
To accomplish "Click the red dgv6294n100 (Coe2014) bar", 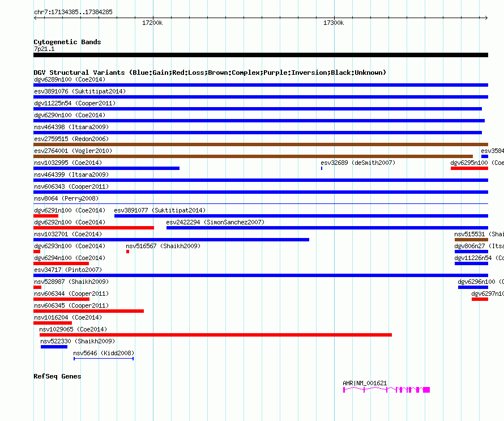I will coord(61,263).
